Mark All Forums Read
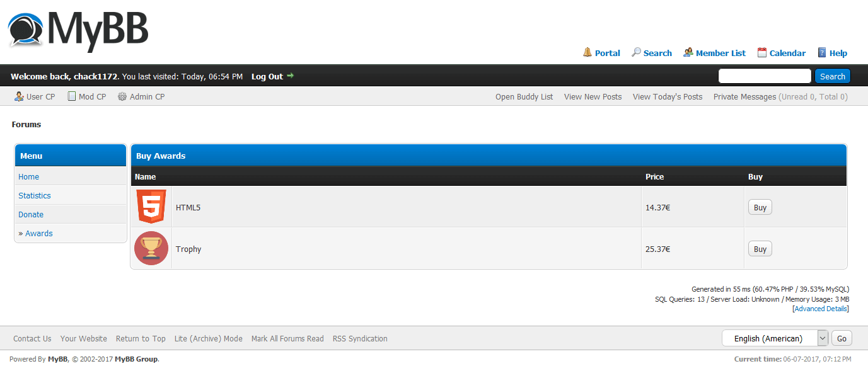The width and height of the screenshot is (868, 371). [287, 338]
